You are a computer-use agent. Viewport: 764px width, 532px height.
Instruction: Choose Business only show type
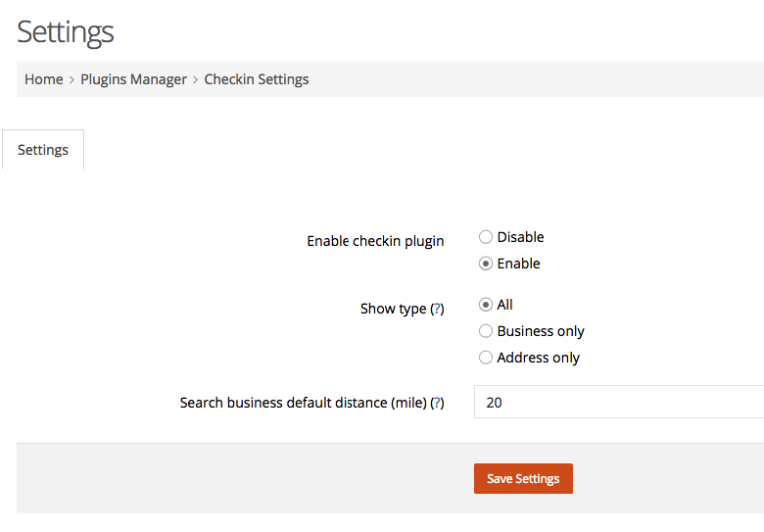(485, 331)
